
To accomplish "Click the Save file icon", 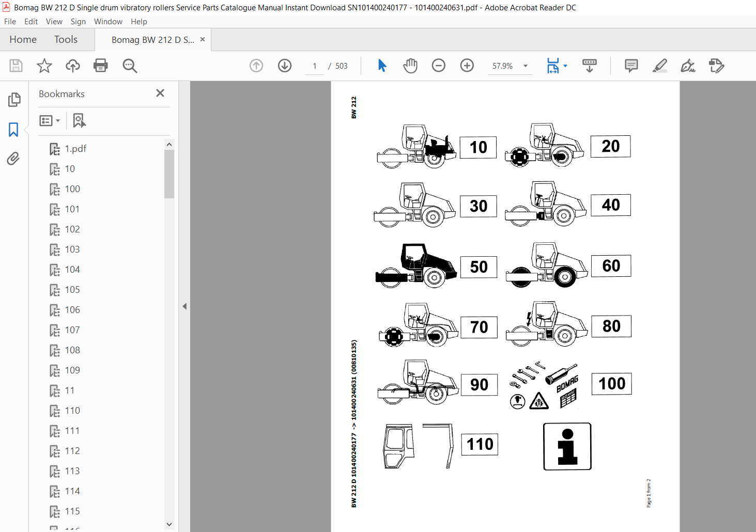I will pyautogui.click(x=16, y=66).
